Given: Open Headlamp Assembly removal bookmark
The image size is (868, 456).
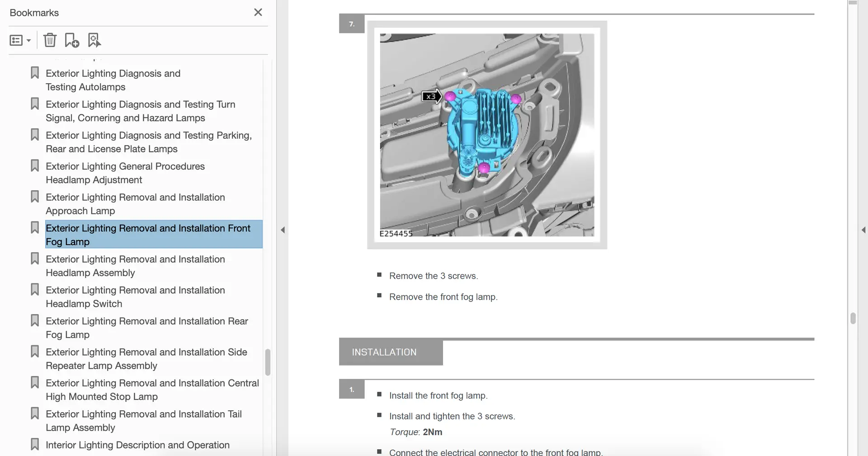Looking at the screenshot, I should [135, 266].
